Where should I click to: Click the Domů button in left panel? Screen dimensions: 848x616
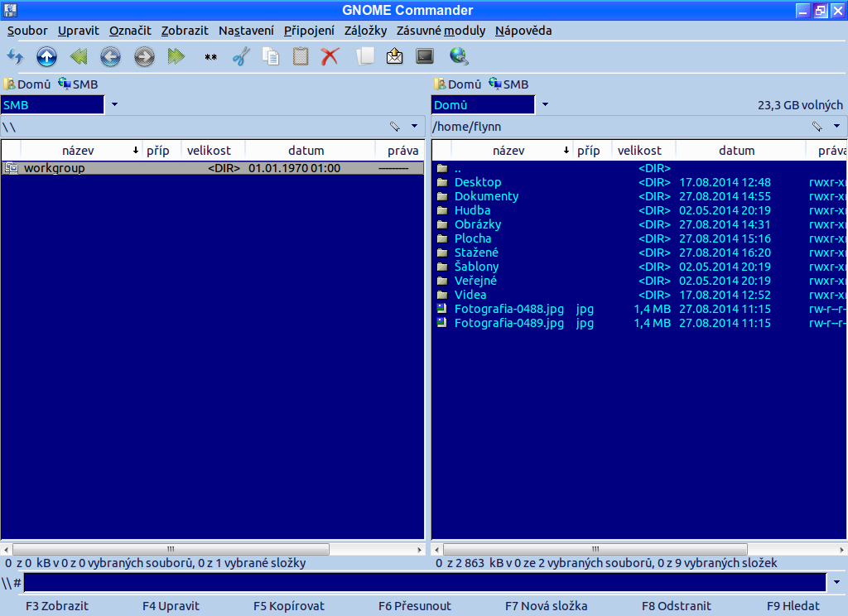pos(27,84)
